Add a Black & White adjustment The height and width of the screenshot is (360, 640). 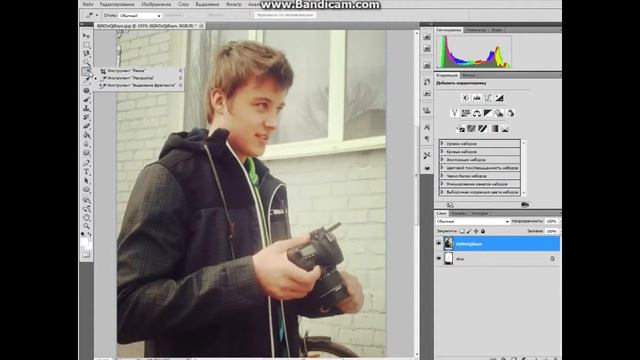(x=488, y=113)
